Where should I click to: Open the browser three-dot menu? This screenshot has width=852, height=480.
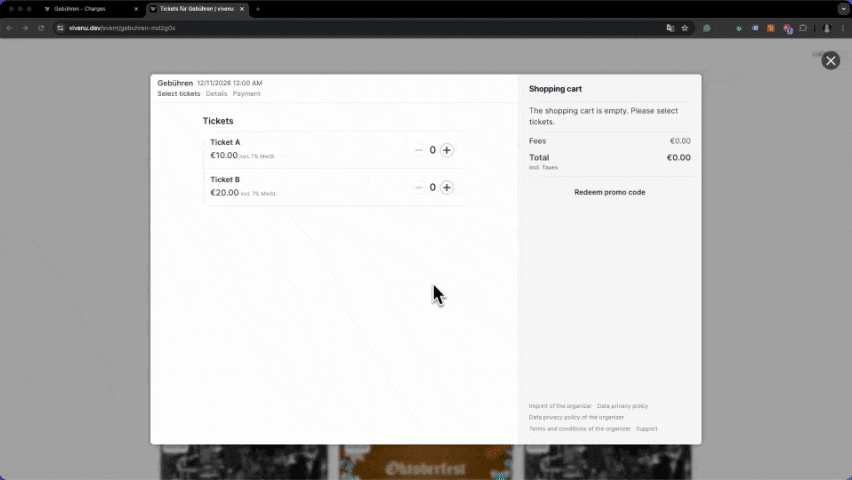click(x=842, y=28)
